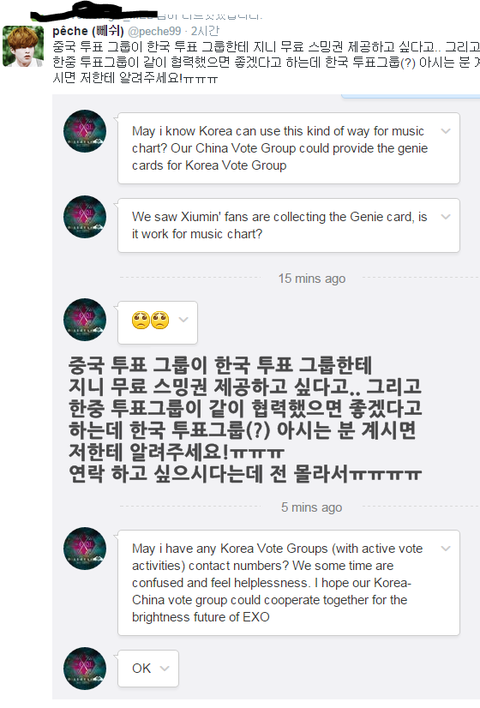
Task: Click sender avatar beside the emoji message
Action: click(x=85, y=319)
